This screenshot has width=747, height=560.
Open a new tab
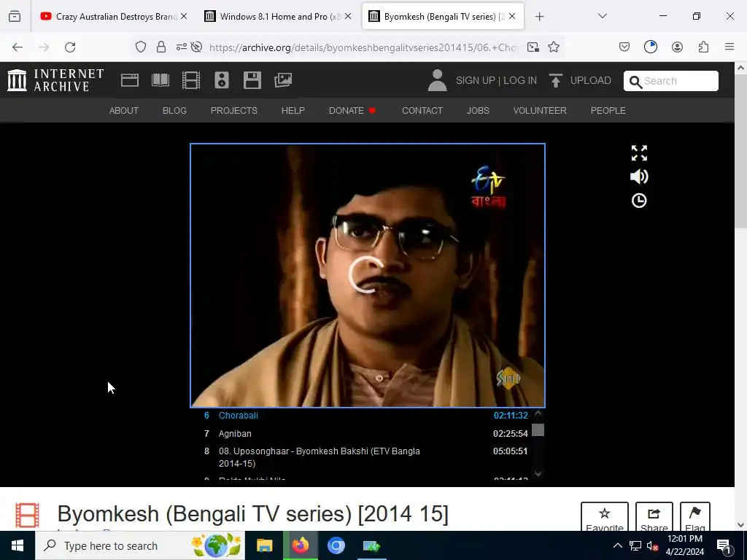[x=539, y=17]
